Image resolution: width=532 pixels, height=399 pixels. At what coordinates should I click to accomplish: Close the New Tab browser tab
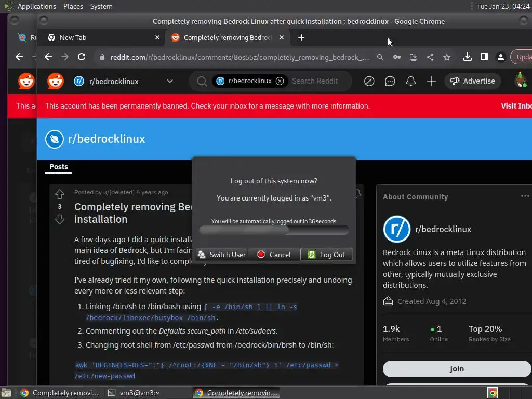click(x=157, y=37)
